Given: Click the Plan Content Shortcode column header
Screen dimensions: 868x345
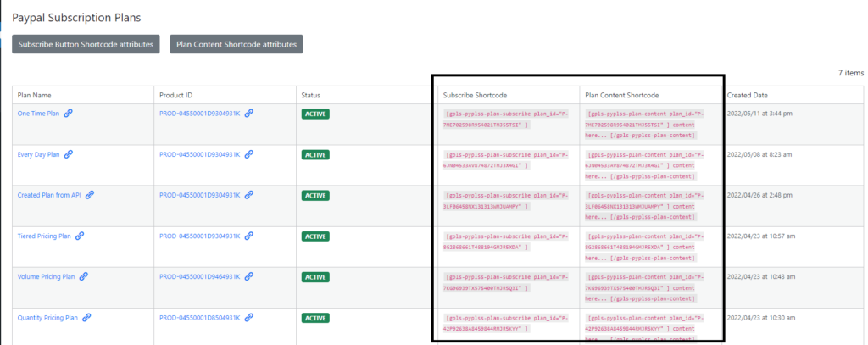Looking at the screenshot, I should click(621, 95).
